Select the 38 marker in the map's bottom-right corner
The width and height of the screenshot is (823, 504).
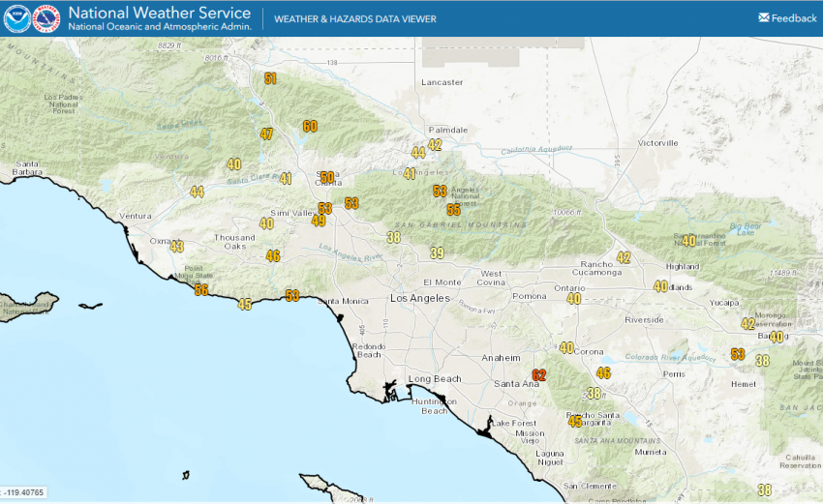[x=765, y=490]
